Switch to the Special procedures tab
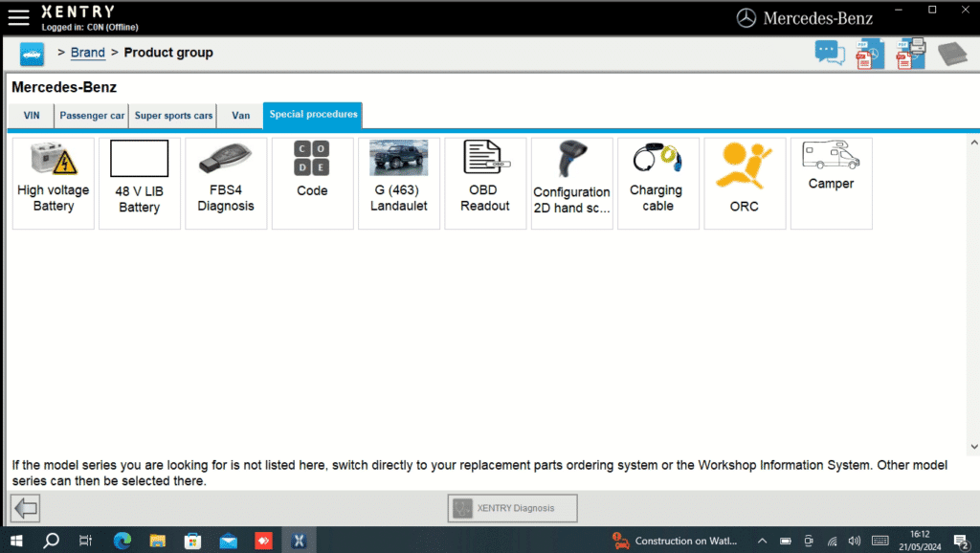 pyautogui.click(x=312, y=115)
